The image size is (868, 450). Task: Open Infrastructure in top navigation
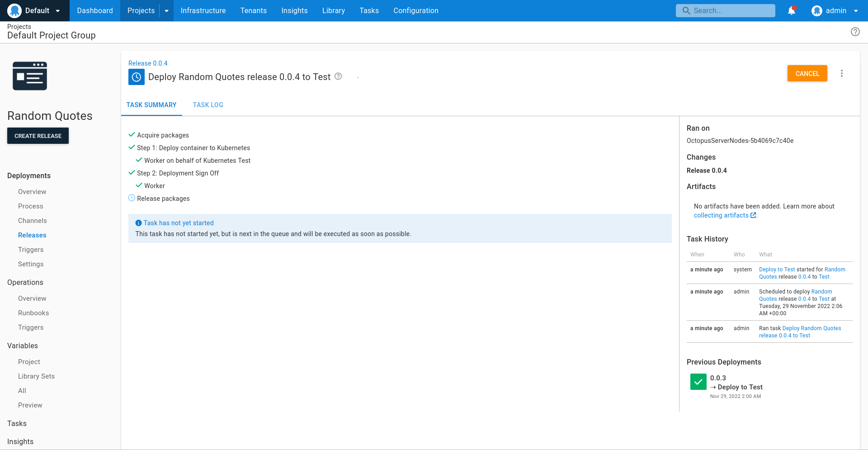pyautogui.click(x=203, y=10)
